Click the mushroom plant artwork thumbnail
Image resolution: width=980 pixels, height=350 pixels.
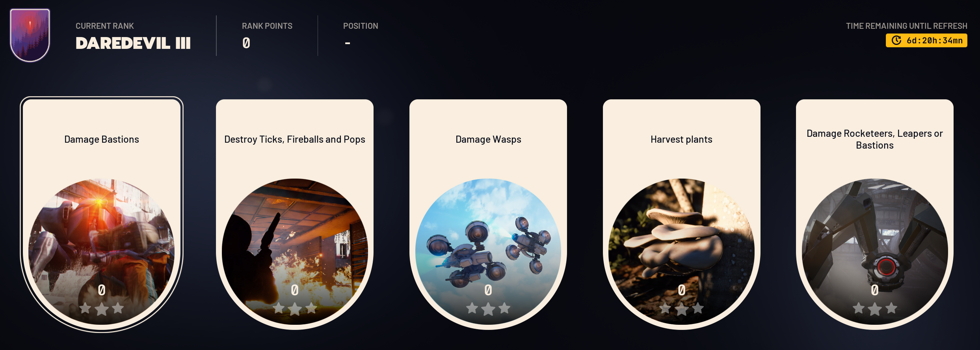click(x=681, y=251)
